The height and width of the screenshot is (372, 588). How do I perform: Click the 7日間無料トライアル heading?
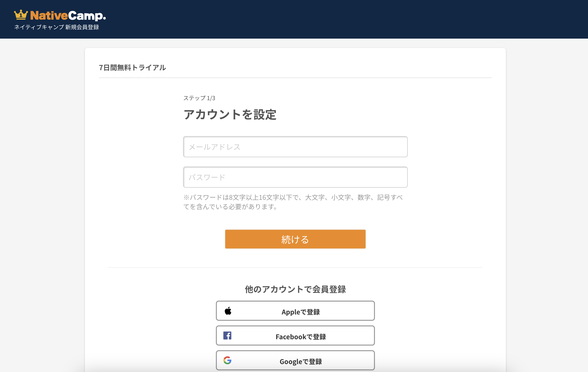[x=133, y=68]
